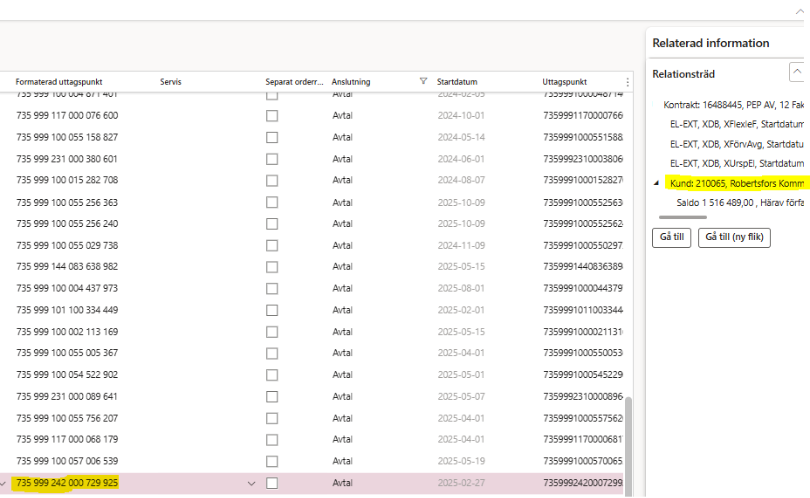
Task: Tick the checkbox for row 735 999 117 000 076 600
Action: click(272, 115)
